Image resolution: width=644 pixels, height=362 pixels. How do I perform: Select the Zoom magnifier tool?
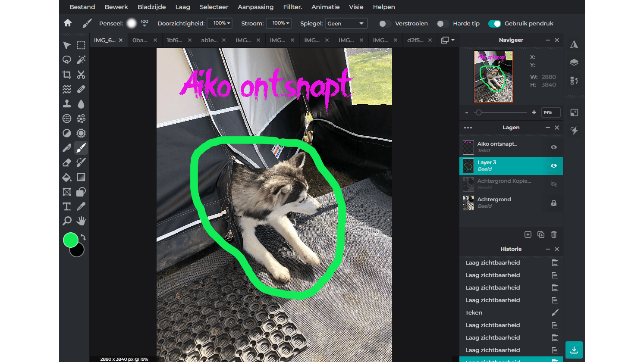(x=67, y=221)
